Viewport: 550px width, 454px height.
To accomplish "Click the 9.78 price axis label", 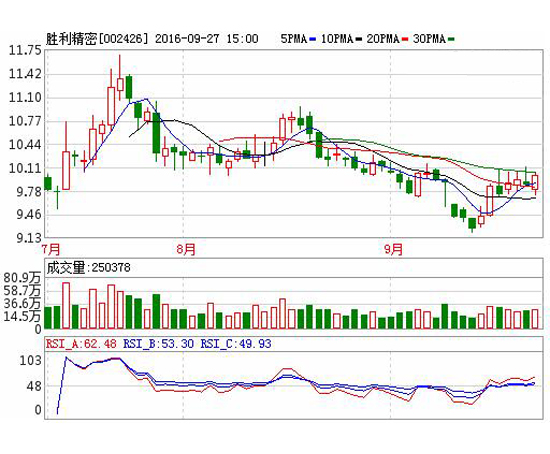I will click(x=29, y=192).
